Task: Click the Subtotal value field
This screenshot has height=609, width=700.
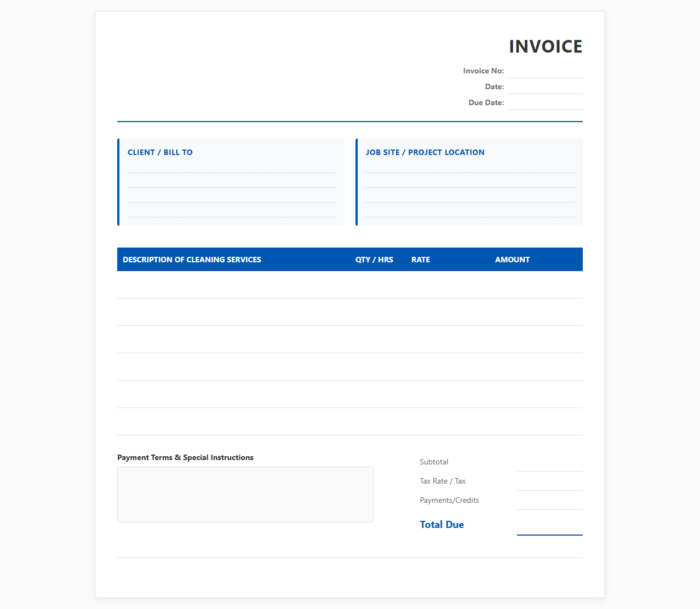Action: click(x=549, y=462)
